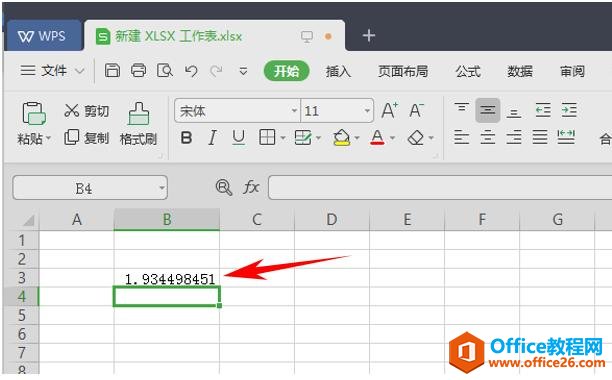Expand the Clear options arrow
Viewport: 612px width, 380px height.
click(x=431, y=138)
